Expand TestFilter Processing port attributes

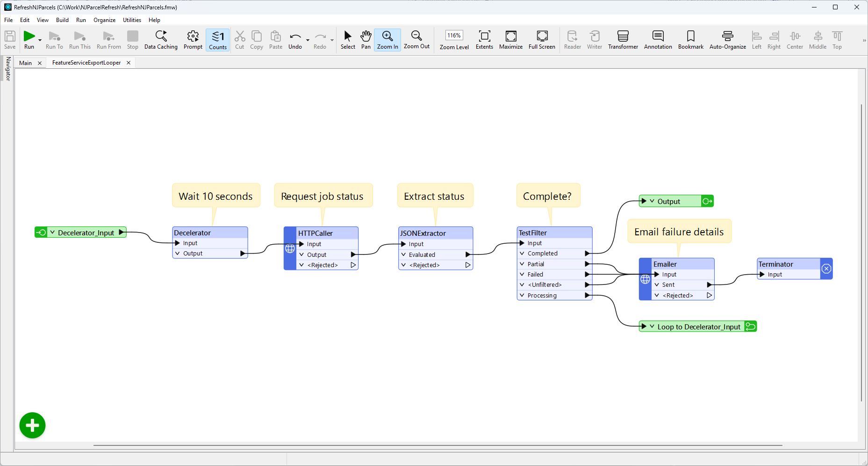pos(522,295)
